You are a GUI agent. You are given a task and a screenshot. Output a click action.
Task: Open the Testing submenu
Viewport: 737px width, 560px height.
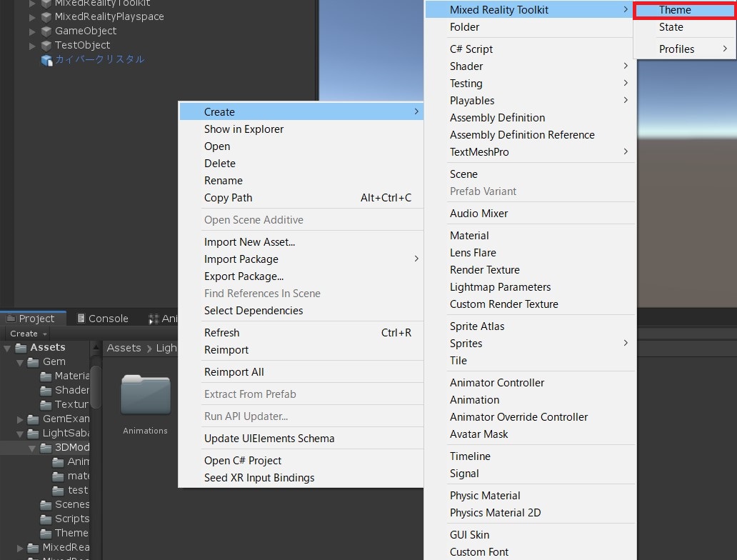pyautogui.click(x=529, y=84)
